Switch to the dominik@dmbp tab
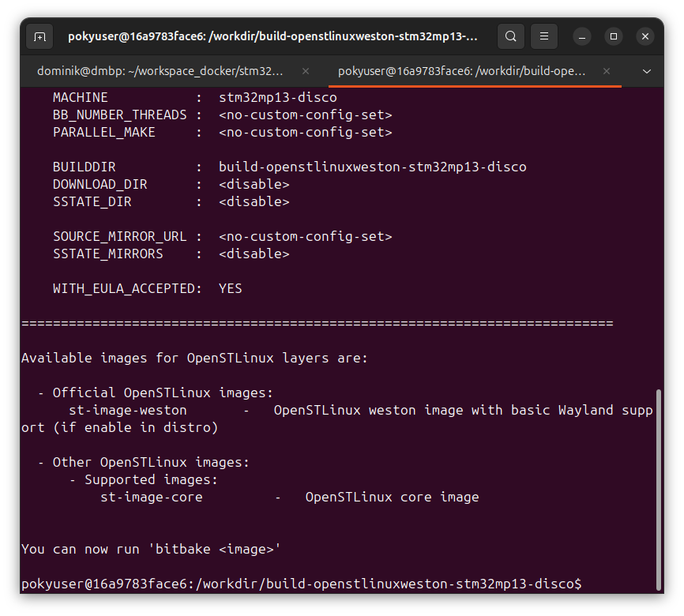The image size is (684, 616). (160, 71)
